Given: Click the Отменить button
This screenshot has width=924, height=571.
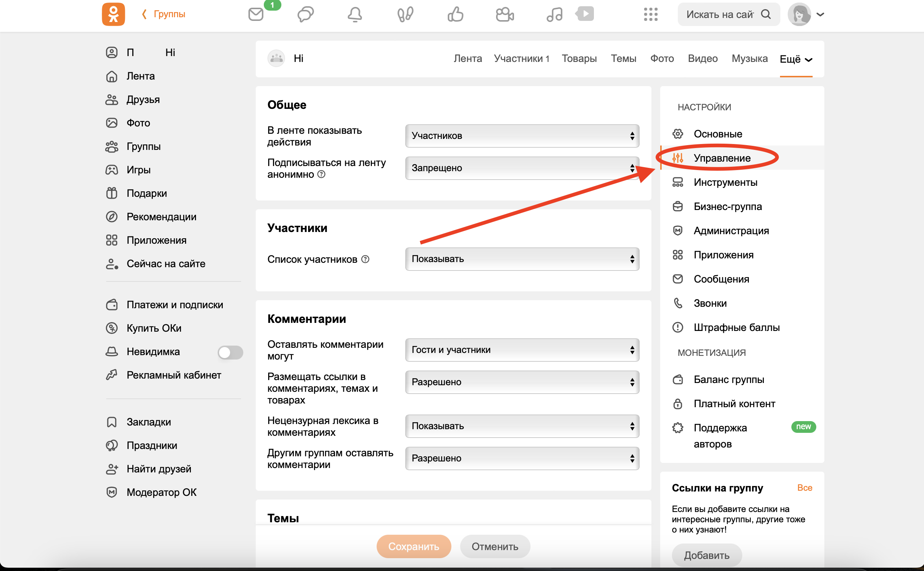Looking at the screenshot, I should pyautogui.click(x=495, y=546).
